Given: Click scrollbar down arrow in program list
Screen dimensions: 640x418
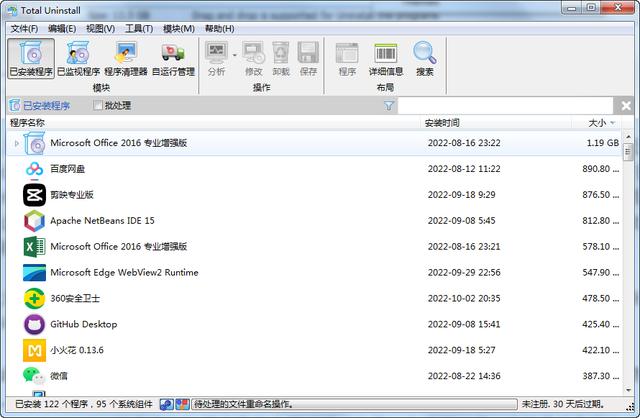Looking at the screenshot, I should point(628,390).
